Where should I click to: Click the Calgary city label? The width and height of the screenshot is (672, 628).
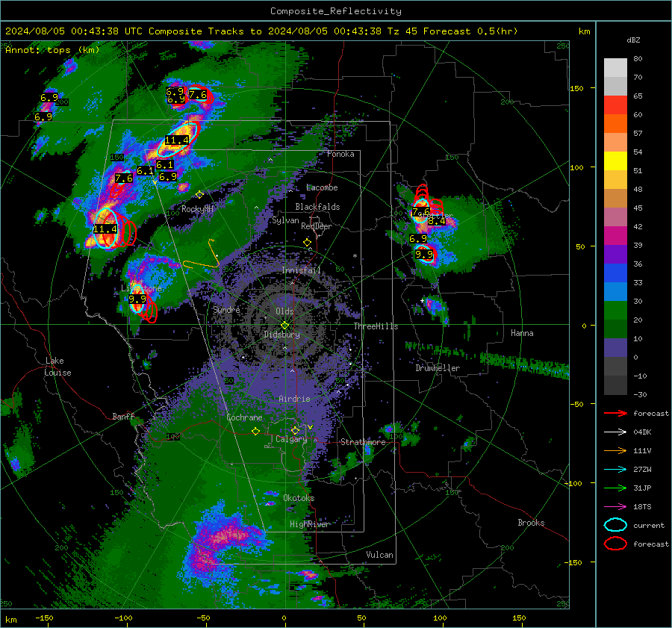291,439
